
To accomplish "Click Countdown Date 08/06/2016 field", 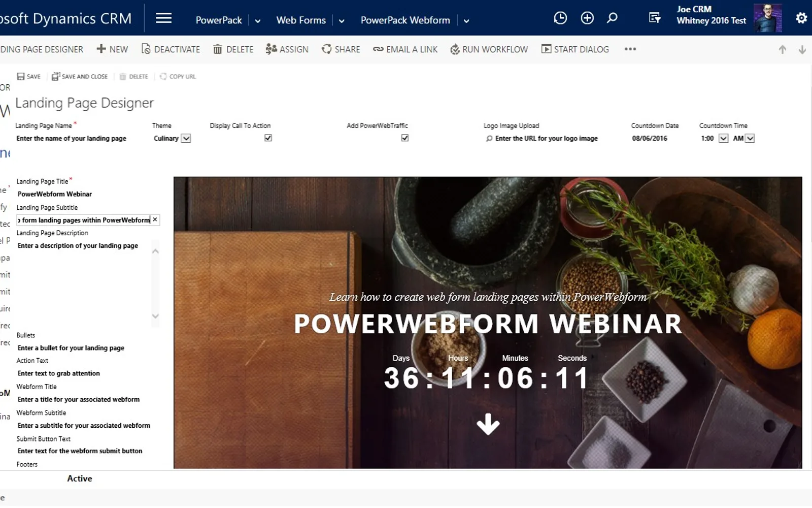I will 650,138.
